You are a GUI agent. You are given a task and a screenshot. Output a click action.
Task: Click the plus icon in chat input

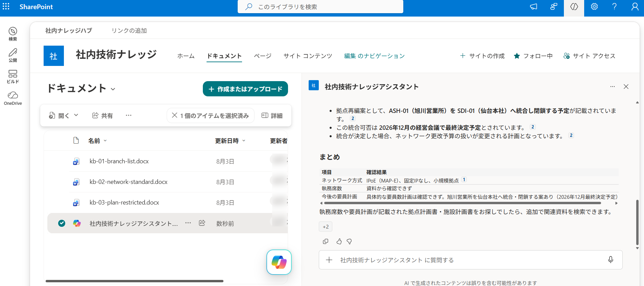tap(329, 260)
